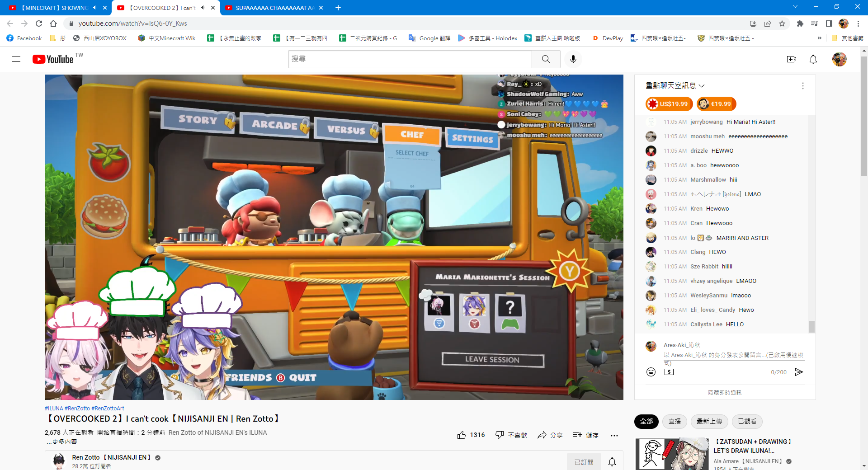Toggle the subscribed button 已訂閱
Image resolution: width=868 pixels, height=470 pixels.
[584, 462]
